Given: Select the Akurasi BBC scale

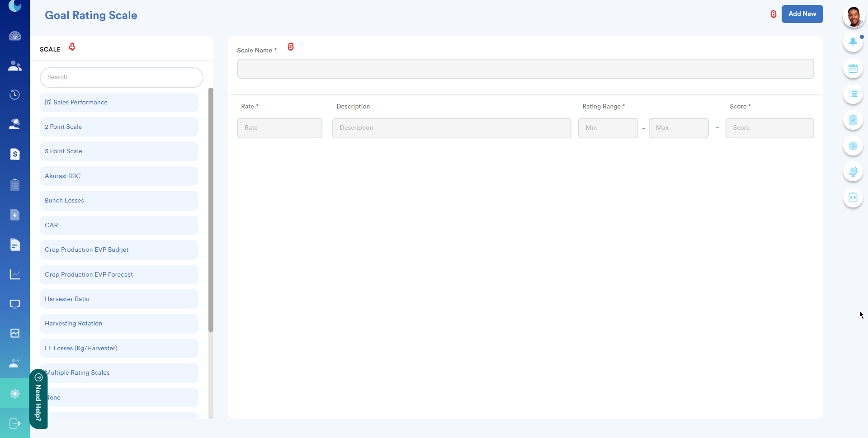Looking at the screenshot, I should tap(119, 176).
